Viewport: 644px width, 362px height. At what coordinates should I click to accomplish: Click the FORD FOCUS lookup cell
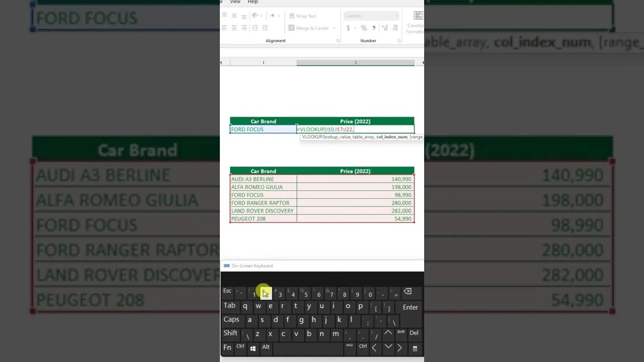263,129
